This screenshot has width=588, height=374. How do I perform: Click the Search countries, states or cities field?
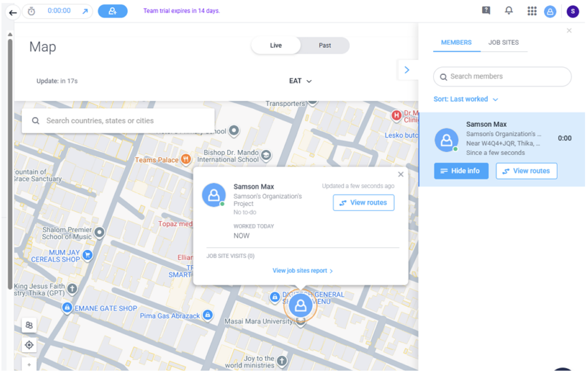(x=118, y=121)
